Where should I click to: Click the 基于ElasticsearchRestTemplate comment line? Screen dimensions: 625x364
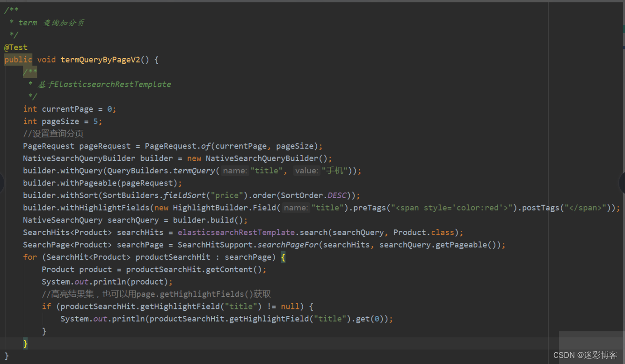point(104,85)
